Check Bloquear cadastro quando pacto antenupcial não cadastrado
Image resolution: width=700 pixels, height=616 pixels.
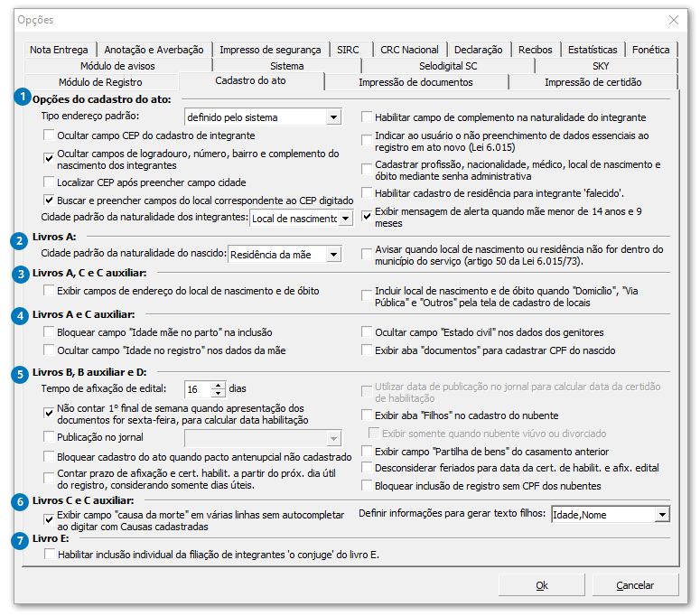[x=49, y=457]
